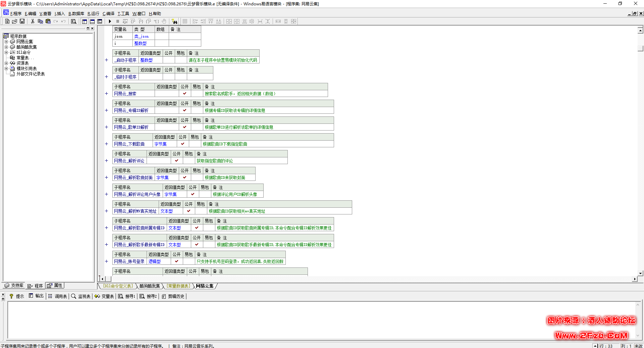
Task: Open the 剪辑历史 tab
Action: pos(173,296)
